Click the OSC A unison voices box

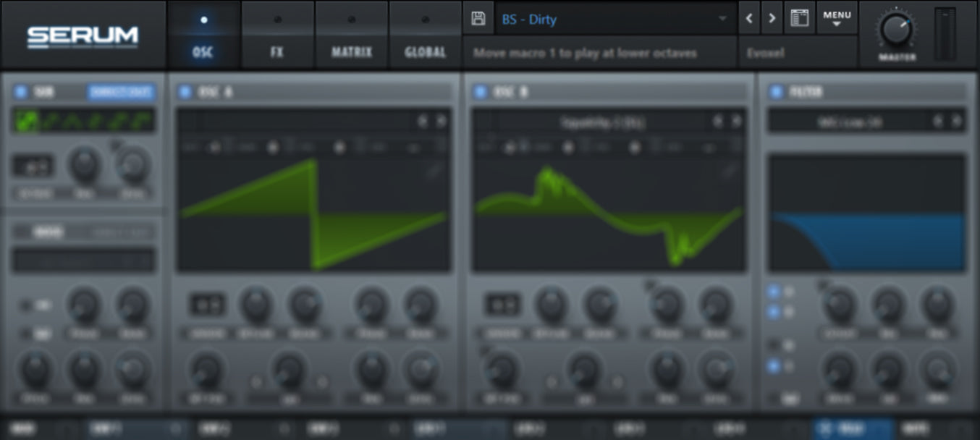[x=207, y=305]
